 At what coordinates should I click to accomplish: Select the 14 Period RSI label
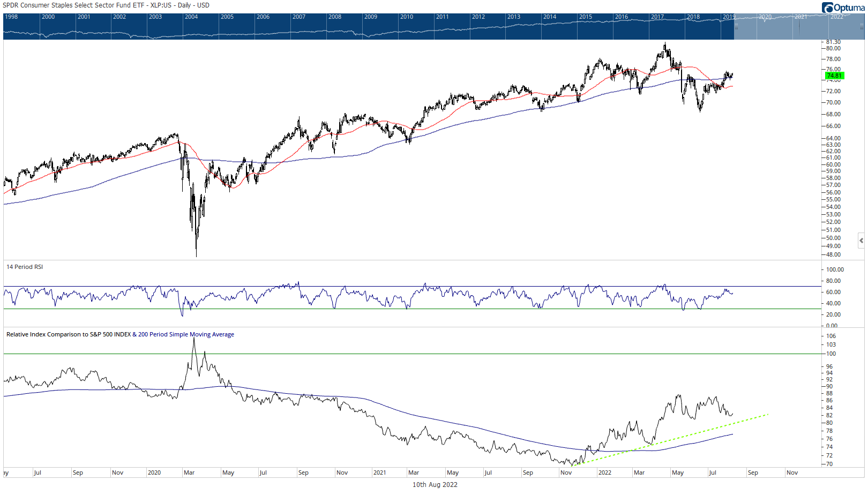25,267
